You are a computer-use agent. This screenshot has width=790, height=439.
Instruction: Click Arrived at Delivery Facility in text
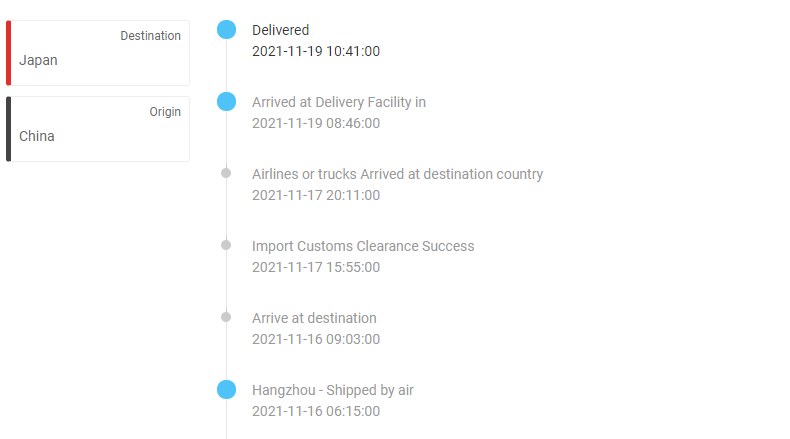[339, 102]
